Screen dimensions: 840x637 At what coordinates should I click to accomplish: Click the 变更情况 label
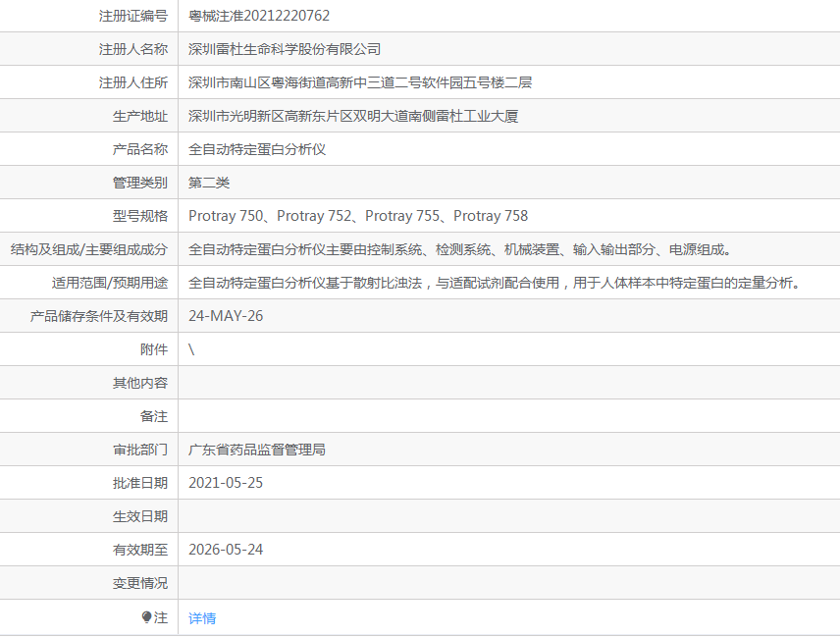[x=140, y=583]
